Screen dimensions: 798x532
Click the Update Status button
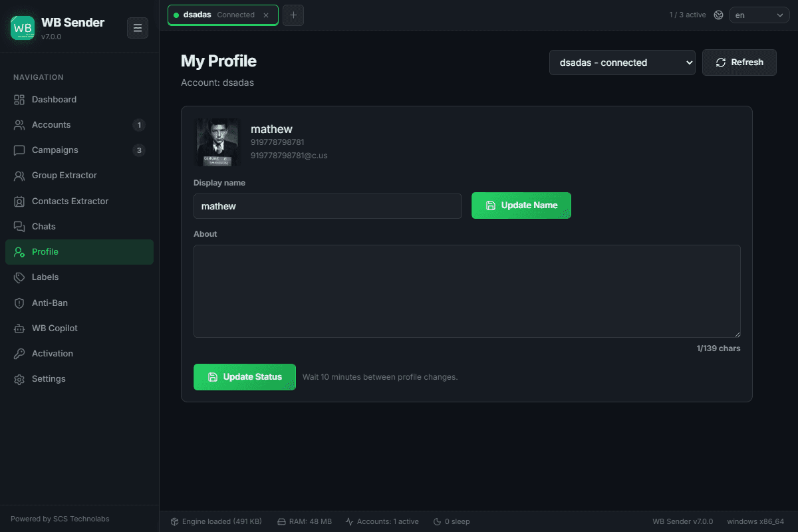245,377
